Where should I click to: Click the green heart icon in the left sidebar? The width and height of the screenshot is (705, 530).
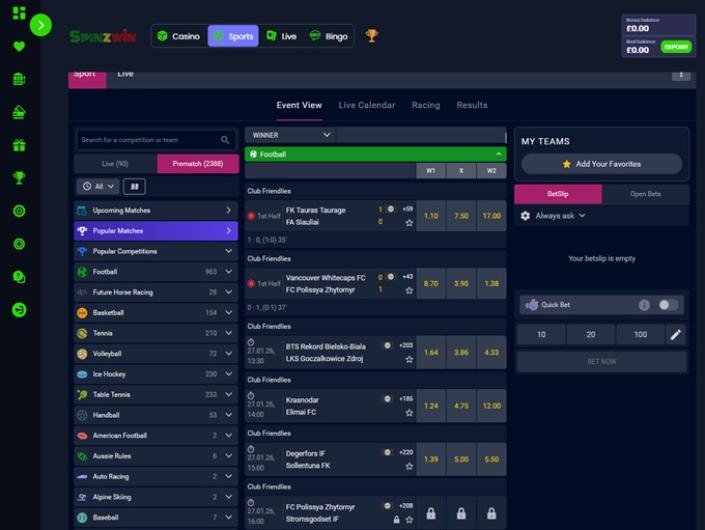pyautogui.click(x=19, y=46)
